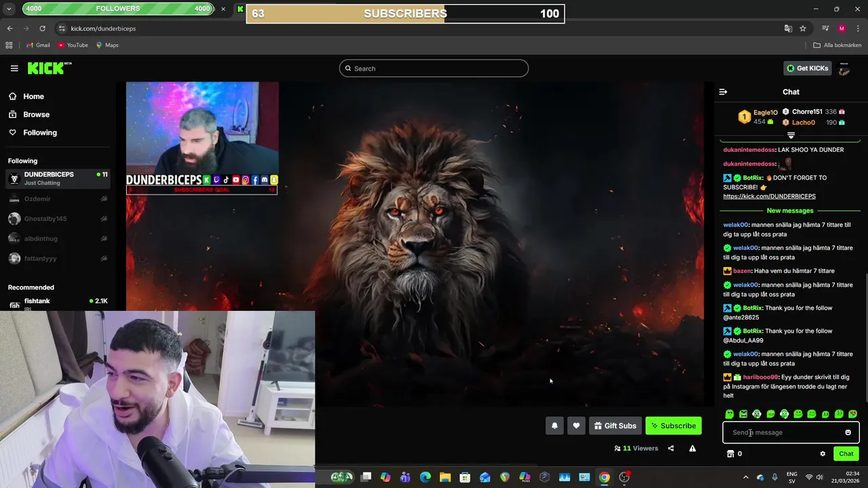Open File Explorer from taskbar
Image resolution: width=868 pixels, height=488 pixels.
445,477
